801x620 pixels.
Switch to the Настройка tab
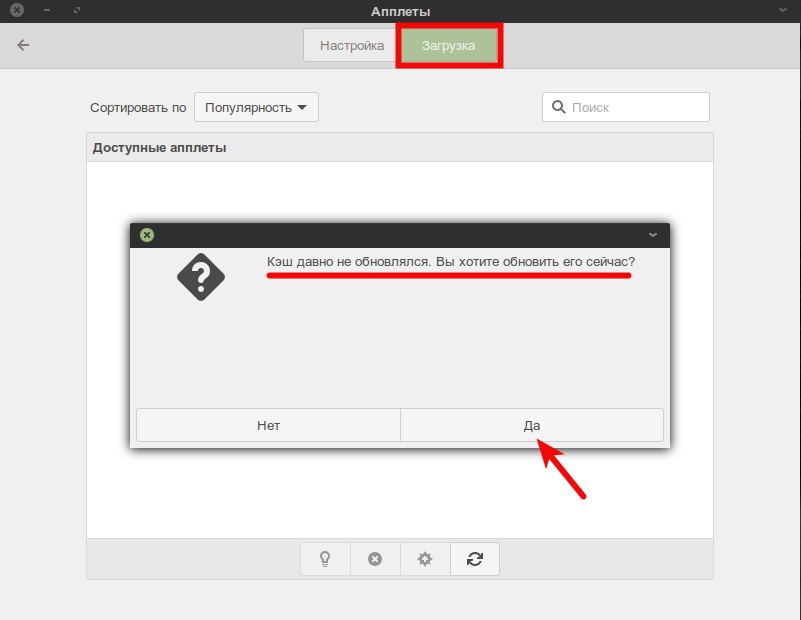pos(351,45)
